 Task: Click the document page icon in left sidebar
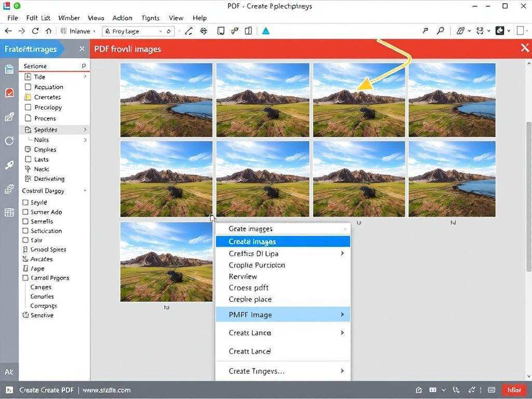[9, 69]
